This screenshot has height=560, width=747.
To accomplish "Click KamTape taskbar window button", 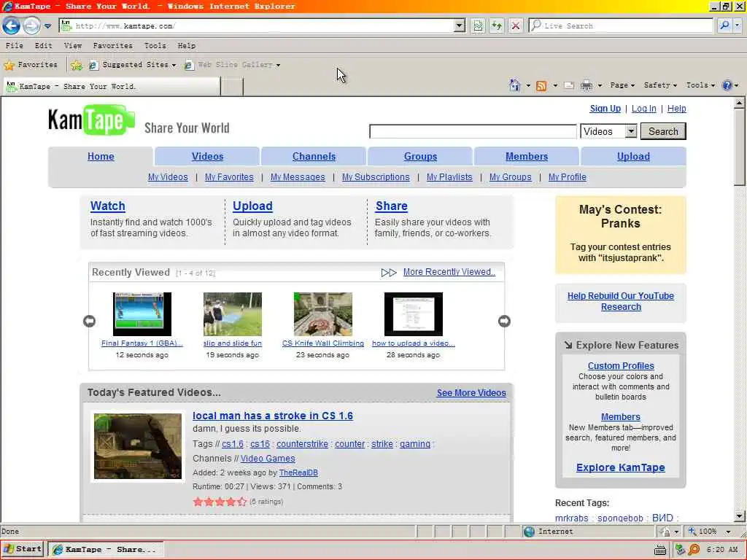I will 106,550.
